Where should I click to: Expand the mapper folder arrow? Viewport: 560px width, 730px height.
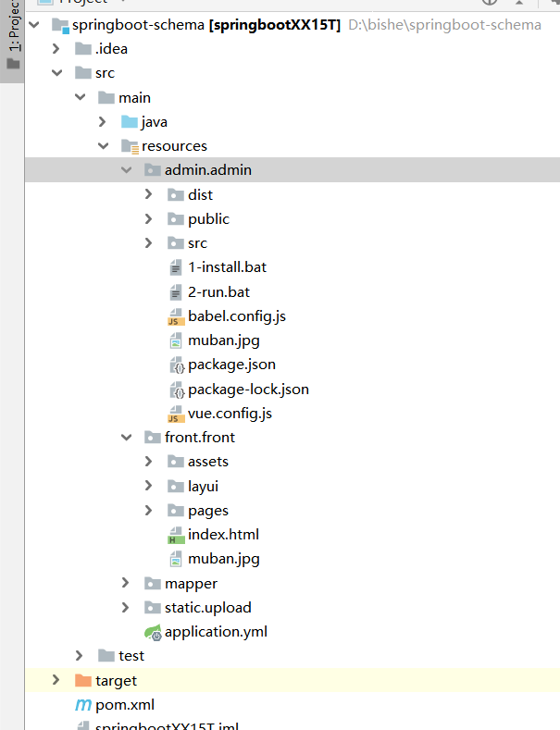point(126,583)
